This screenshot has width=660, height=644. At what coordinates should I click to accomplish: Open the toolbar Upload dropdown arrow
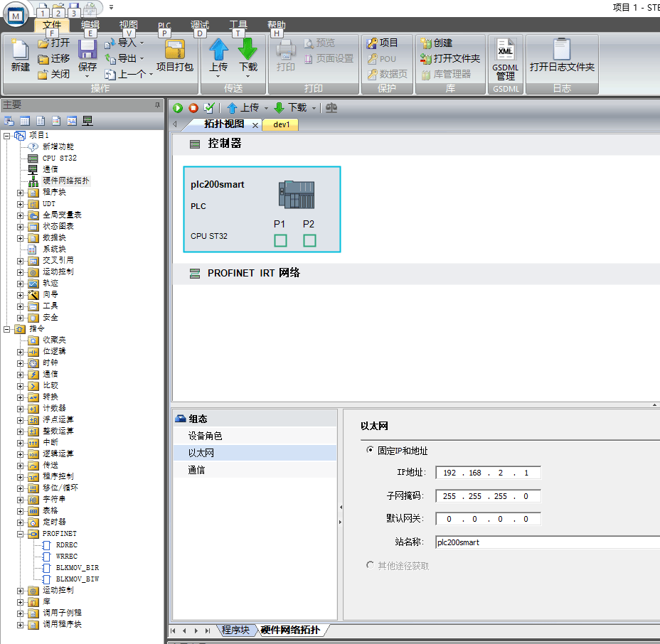tap(266, 109)
